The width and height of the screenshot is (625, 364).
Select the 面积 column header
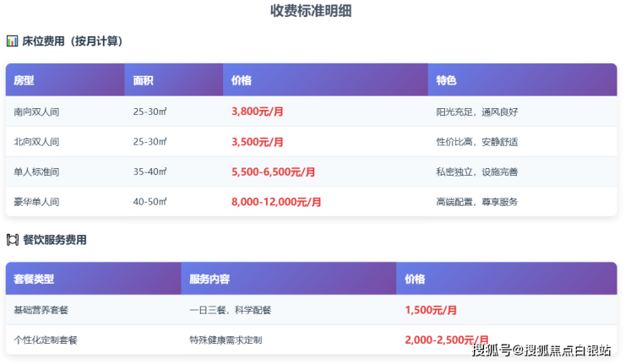143,80
